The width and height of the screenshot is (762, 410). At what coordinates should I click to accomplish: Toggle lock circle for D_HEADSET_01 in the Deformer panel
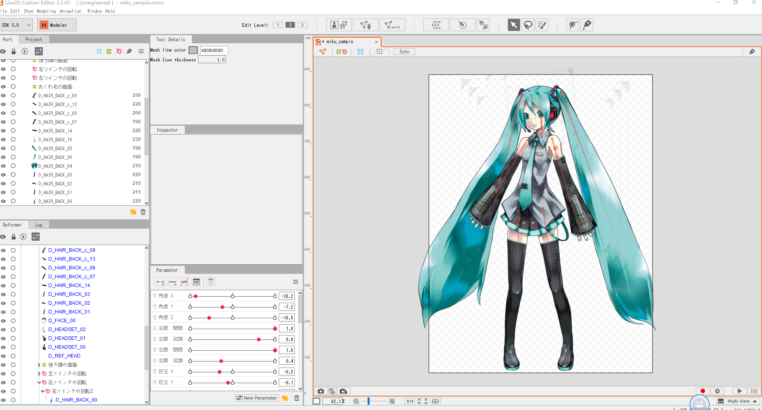pos(13,338)
